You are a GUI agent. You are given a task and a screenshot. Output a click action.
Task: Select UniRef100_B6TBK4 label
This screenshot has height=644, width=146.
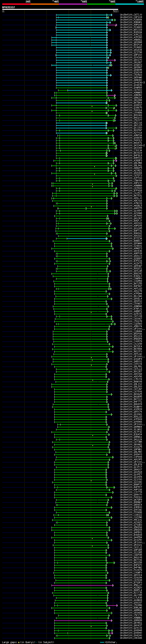point(131,103)
